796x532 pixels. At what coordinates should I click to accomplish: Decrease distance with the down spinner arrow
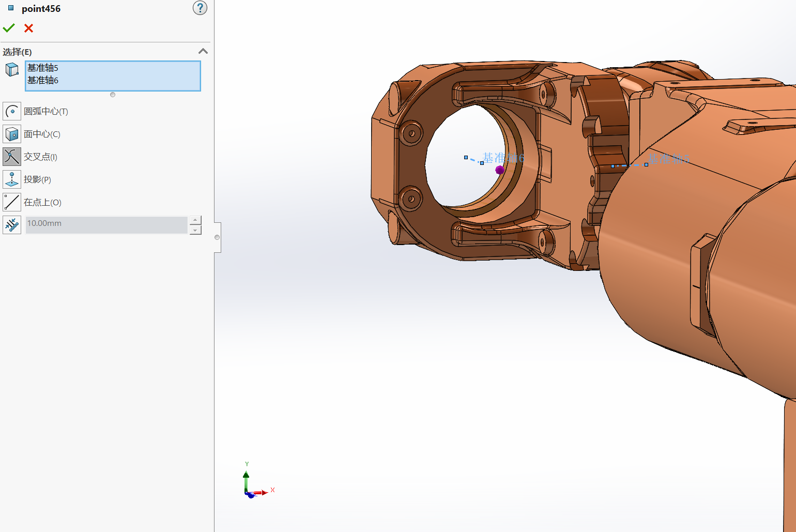(195, 230)
